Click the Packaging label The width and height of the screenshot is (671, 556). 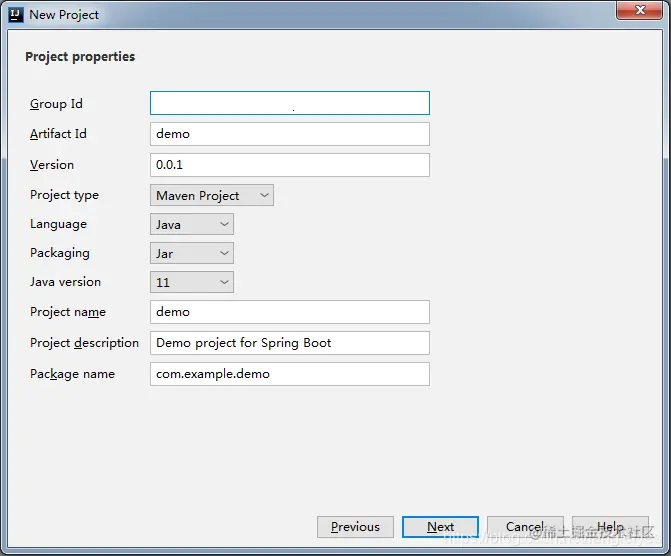(59, 253)
